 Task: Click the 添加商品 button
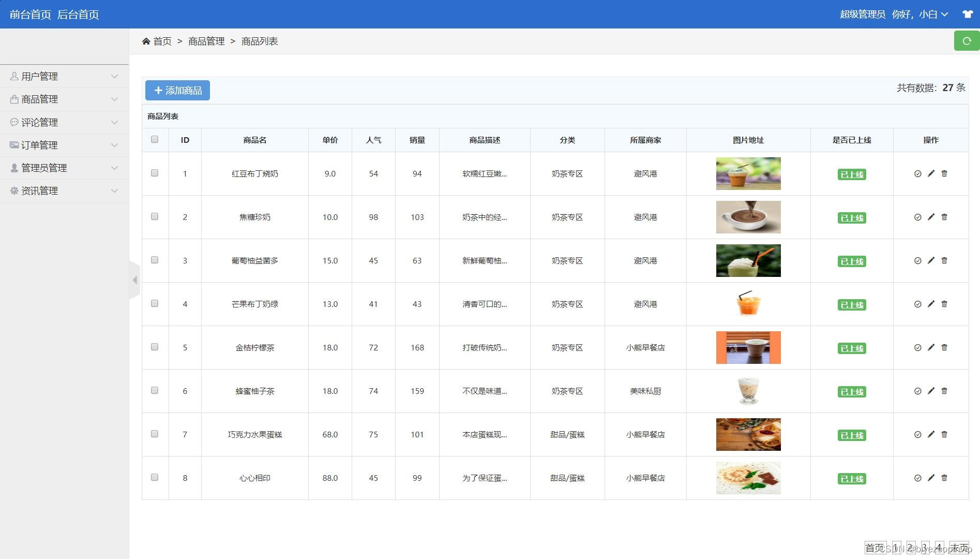[x=177, y=90]
